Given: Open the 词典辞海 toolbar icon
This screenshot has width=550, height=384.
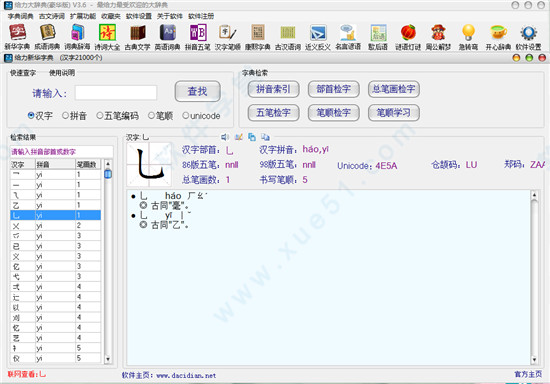Looking at the screenshot, I should click(x=77, y=37).
